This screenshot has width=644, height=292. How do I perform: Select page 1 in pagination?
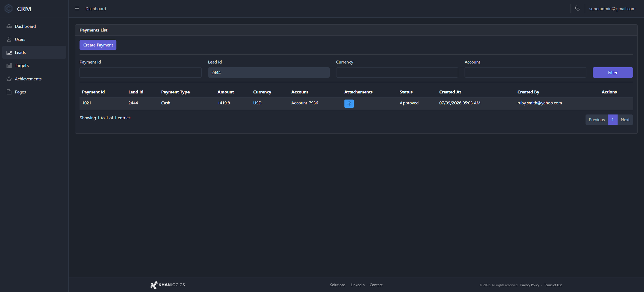tap(613, 120)
